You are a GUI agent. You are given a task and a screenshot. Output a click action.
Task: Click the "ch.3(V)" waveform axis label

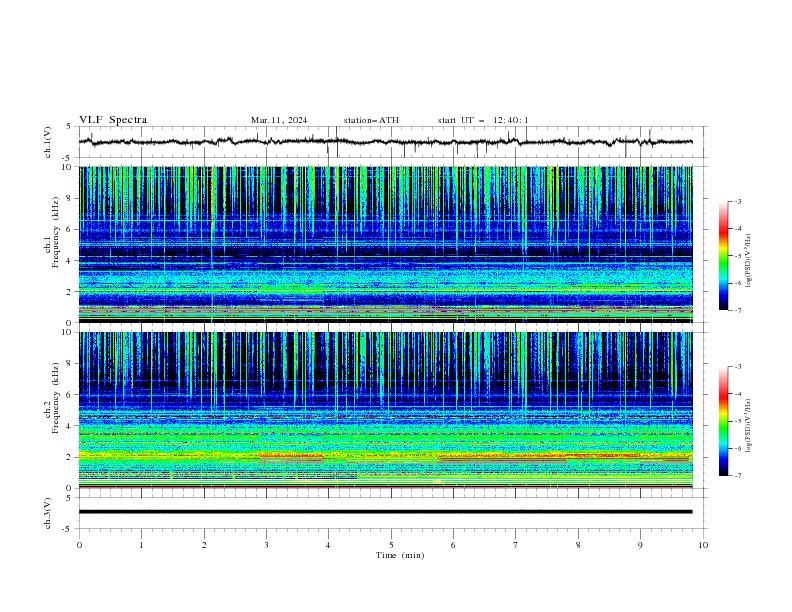(x=48, y=513)
